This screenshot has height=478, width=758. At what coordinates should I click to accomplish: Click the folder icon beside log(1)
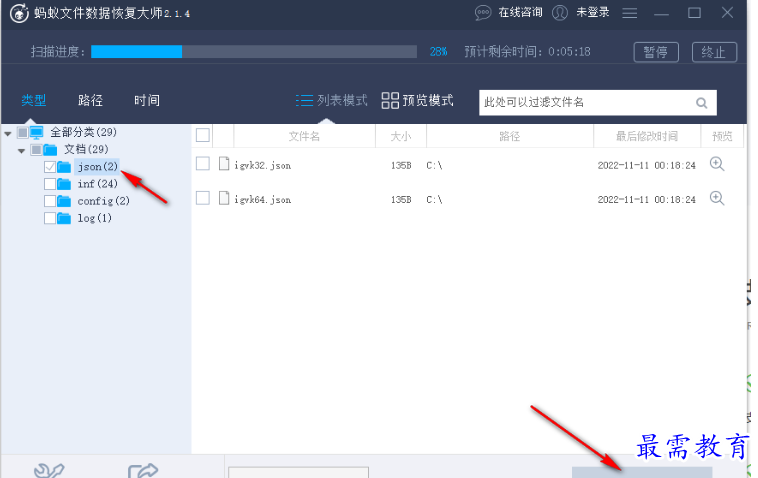point(64,218)
